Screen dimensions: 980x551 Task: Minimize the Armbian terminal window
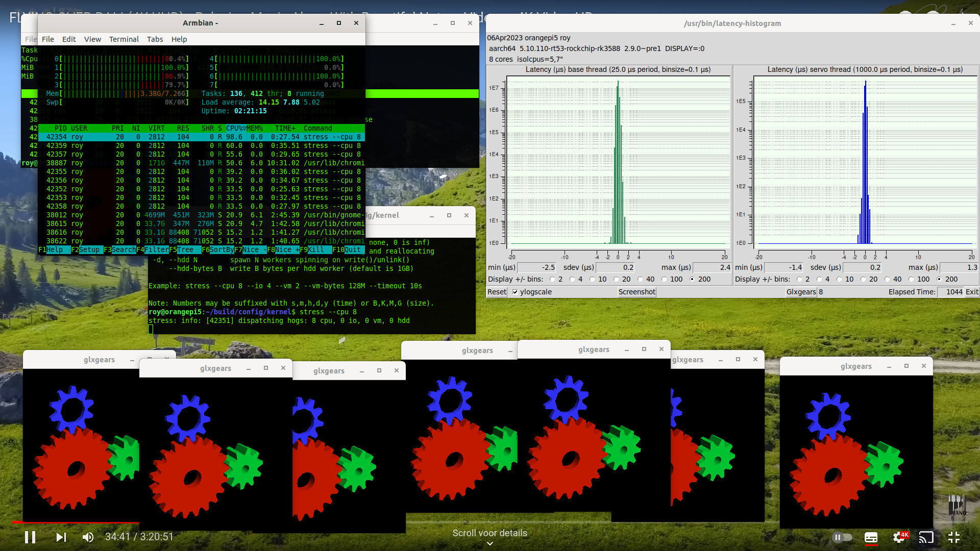(x=322, y=23)
